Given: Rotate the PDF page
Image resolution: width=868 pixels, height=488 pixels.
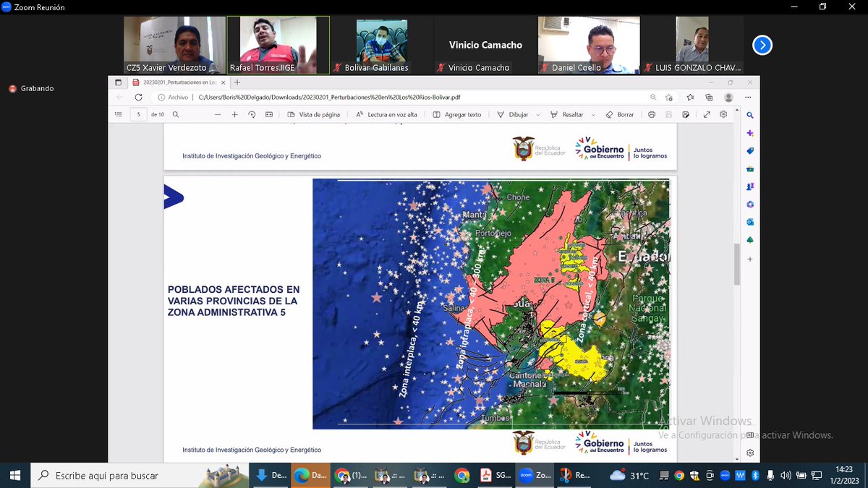Looking at the screenshot, I should [252, 114].
